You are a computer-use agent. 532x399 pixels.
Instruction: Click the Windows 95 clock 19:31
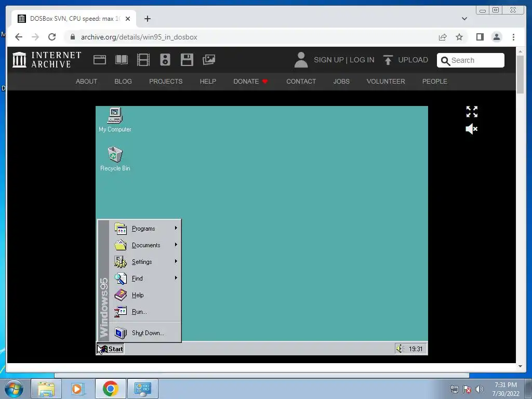click(x=416, y=349)
